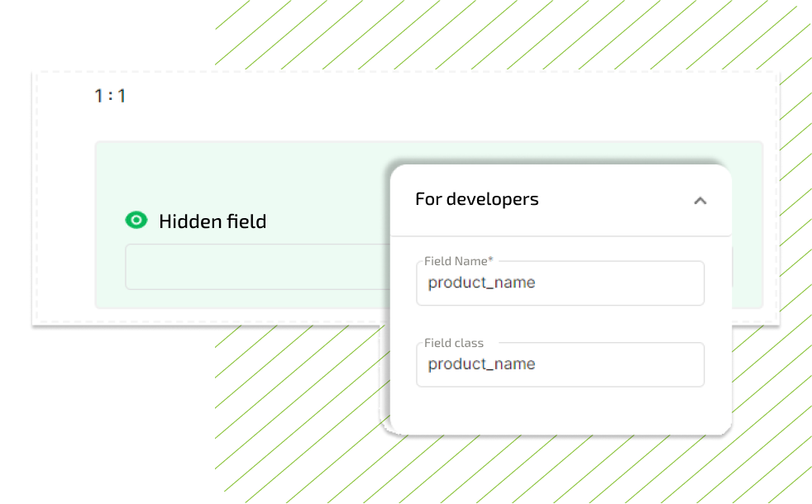Viewport: 812px width, 504px height.
Task: Toggle the green eye icon beside Hidden field
Action: coord(136,220)
